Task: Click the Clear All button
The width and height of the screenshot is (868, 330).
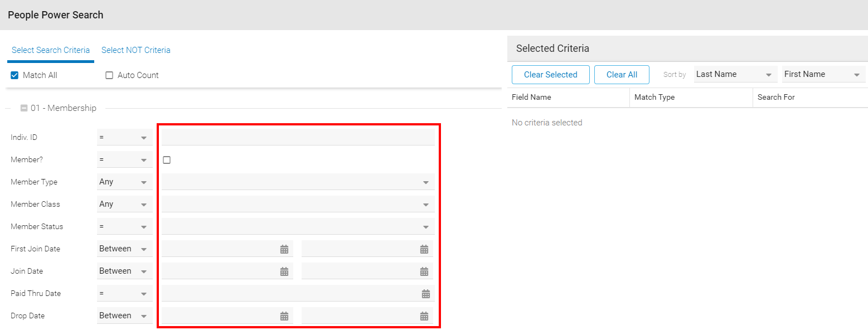Action: (x=622, y=75)
